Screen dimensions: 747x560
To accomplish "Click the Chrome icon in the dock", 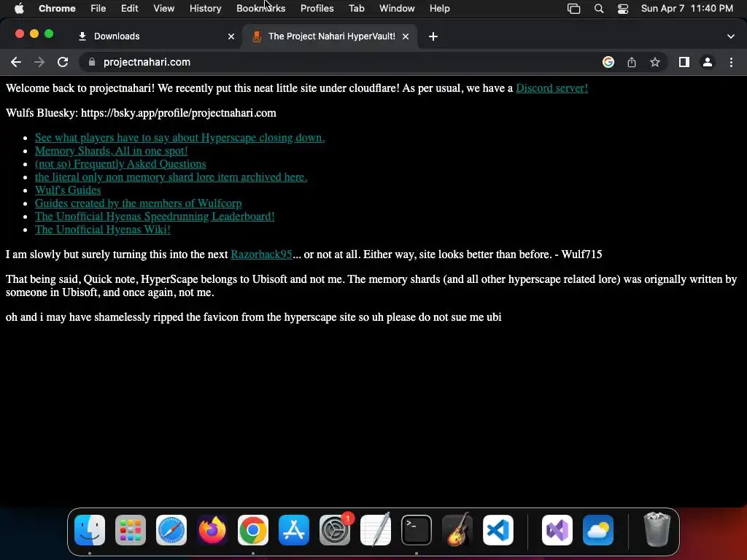I will pos(253,530).
